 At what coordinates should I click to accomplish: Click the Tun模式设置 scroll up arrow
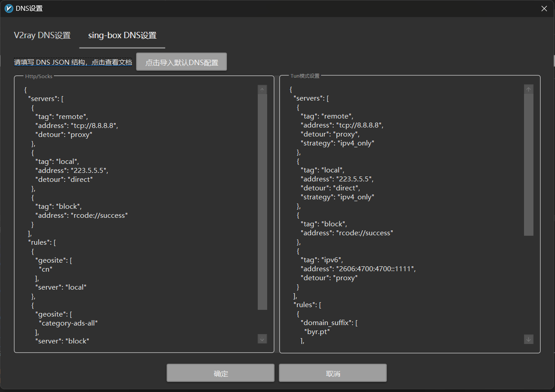529,90
